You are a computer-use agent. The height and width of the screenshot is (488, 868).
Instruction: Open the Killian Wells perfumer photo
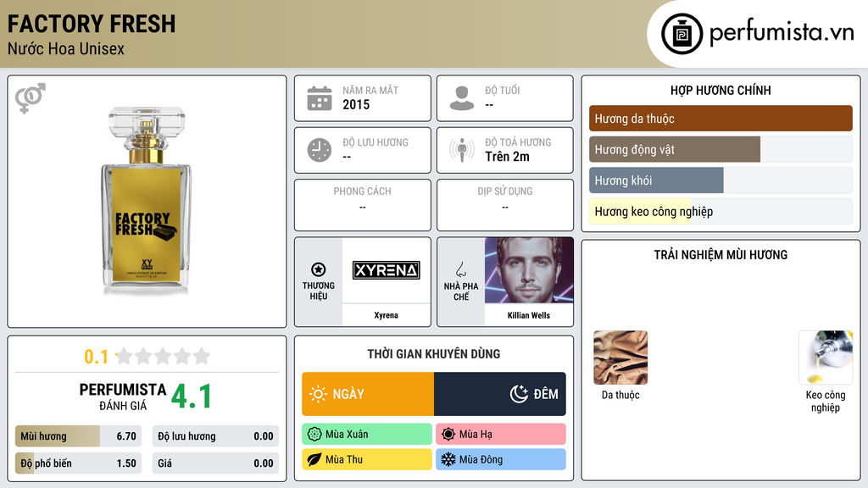click(529, 270)
